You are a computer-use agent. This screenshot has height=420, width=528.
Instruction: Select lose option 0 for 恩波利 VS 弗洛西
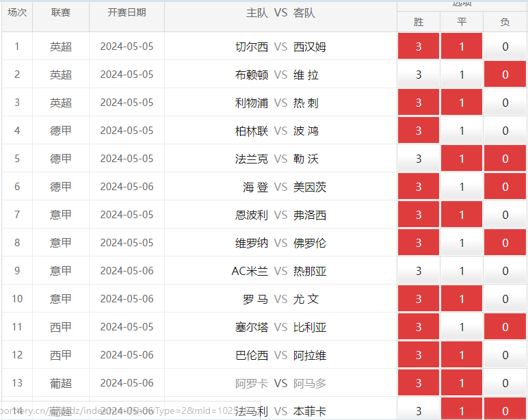tap(505, 214)
